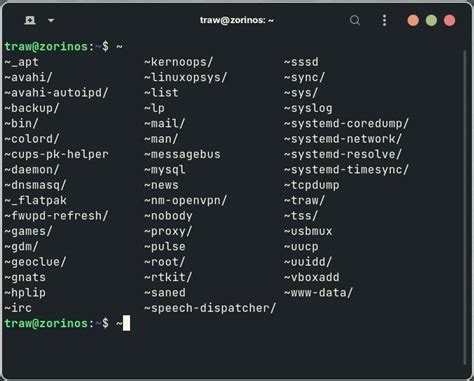
Task: Click the cursor at bottom prompt
Action: tap(126, 323)
